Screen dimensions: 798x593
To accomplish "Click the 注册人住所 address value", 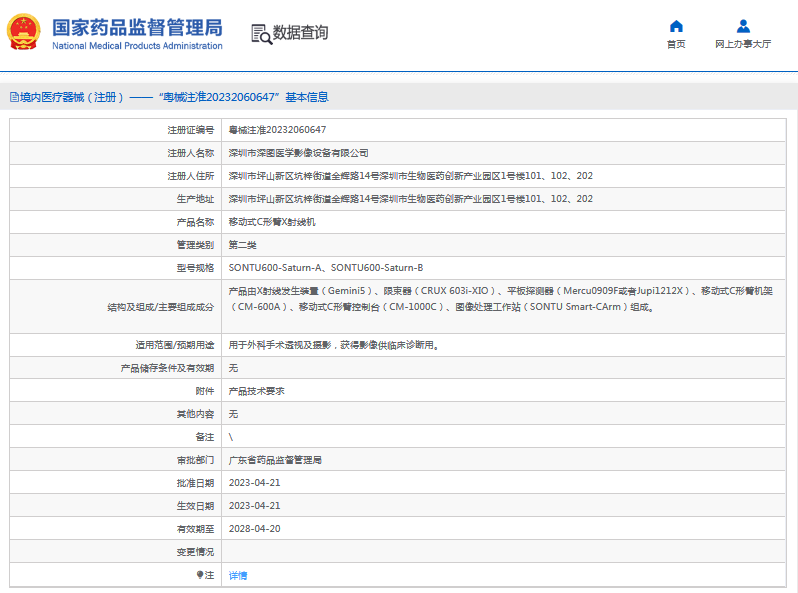I will pyautogui.click(x=411, y=176).
